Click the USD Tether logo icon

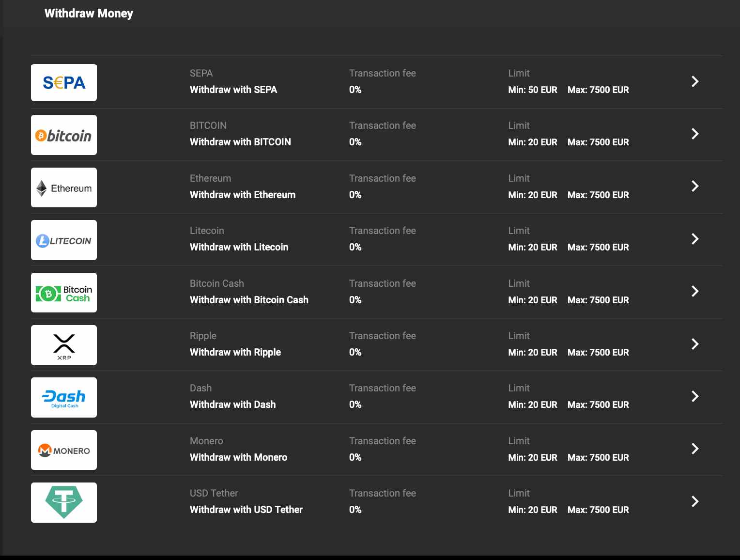click(x=64, y=502)
